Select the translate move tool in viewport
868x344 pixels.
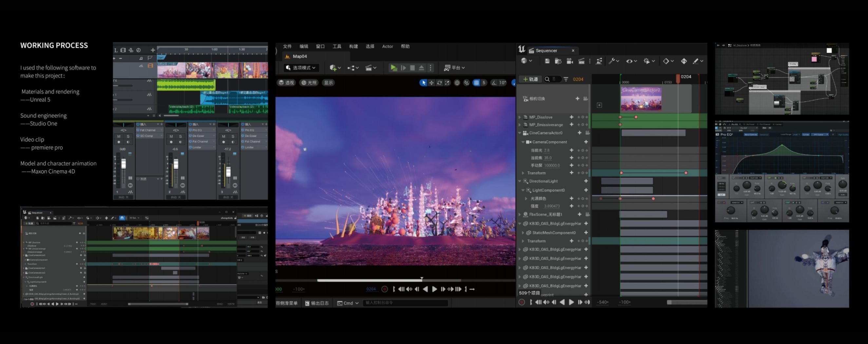[431, 83]
